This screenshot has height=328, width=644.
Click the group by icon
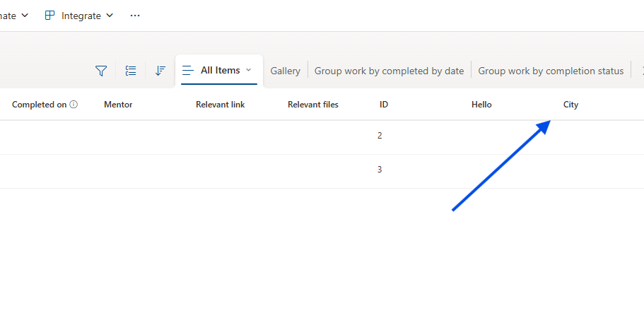pos(131,71)
